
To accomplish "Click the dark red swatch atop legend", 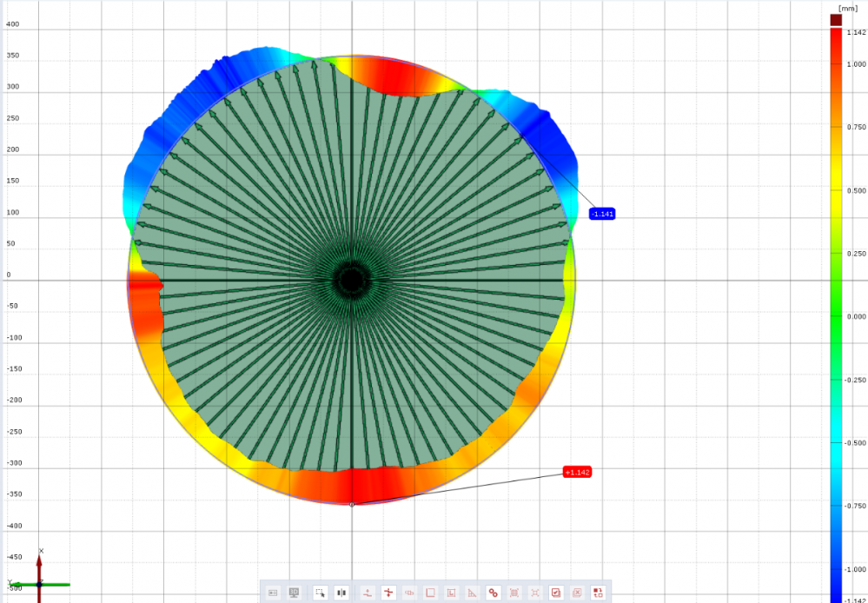I will pos(836,19).
